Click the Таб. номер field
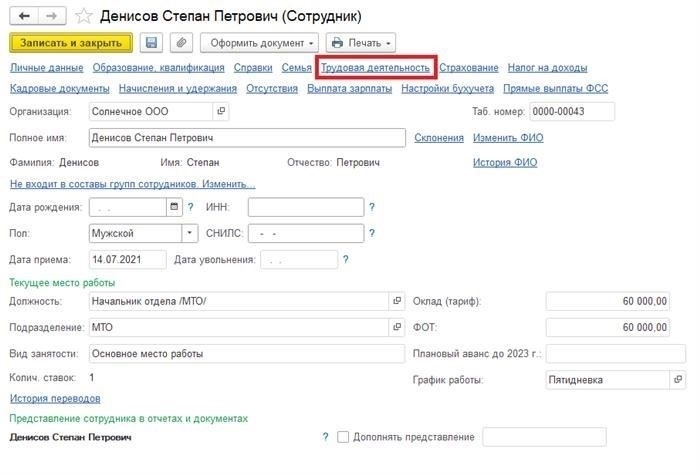700x475 pixels. pyautogui.click(x=572, y=111)
